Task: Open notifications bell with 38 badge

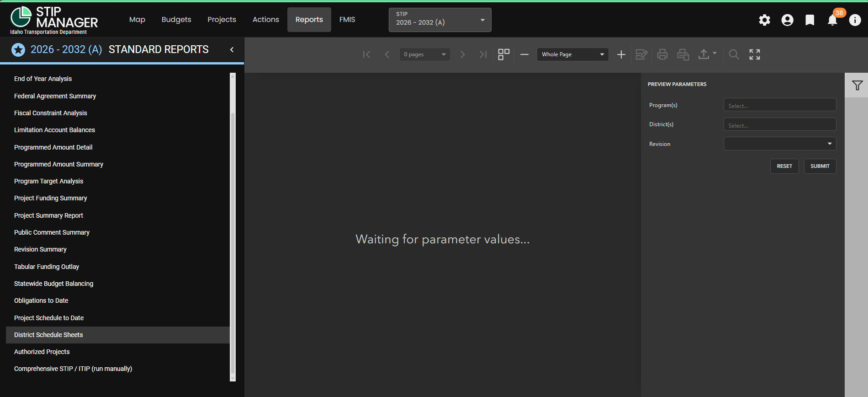Action: [x=832, y=20]
